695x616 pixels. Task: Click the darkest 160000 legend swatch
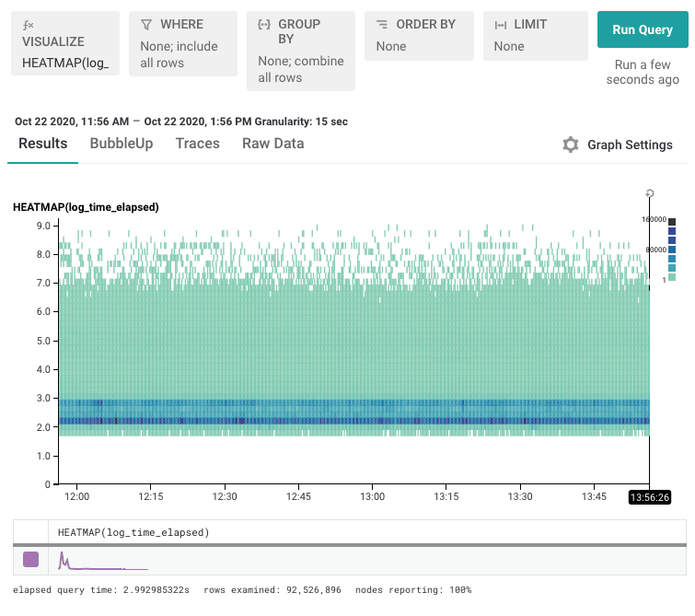click(x=672, y=222)
